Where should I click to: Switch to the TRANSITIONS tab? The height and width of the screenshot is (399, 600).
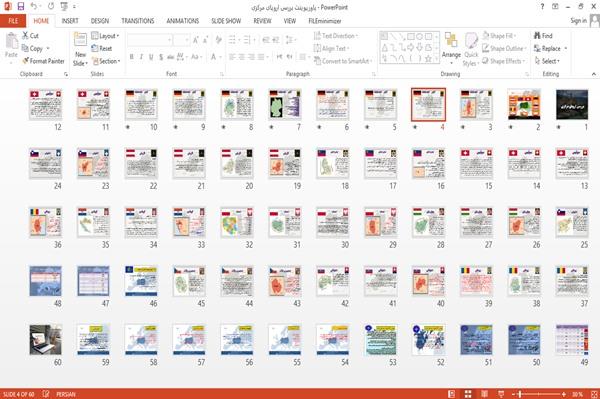click(x=138, y=21)
